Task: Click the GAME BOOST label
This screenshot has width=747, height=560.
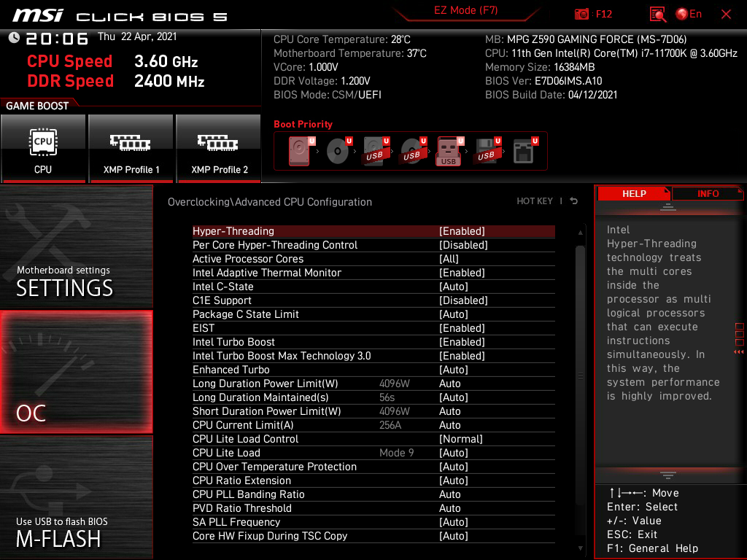Action: point(37,106)
